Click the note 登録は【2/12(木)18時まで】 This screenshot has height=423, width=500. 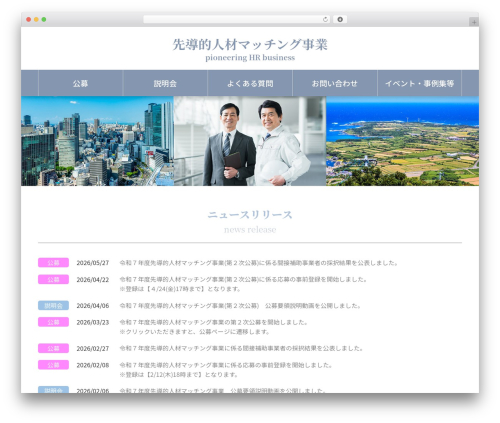(179, 375)
